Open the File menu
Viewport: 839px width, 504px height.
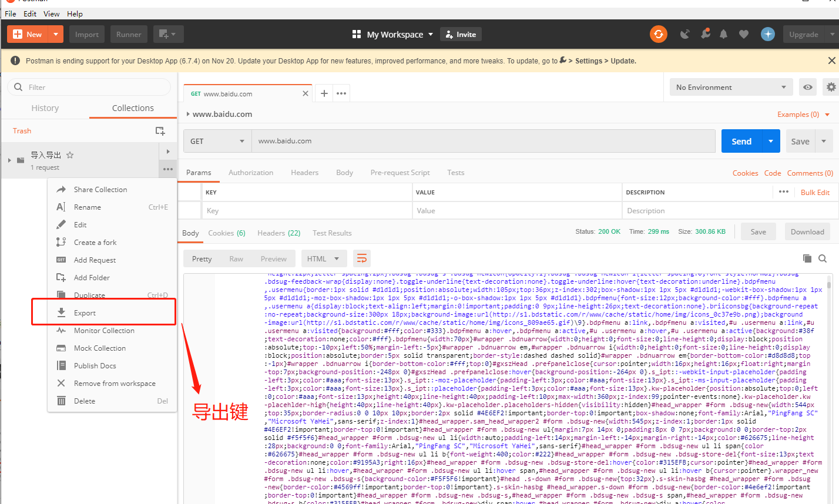(x=11, y=14)
